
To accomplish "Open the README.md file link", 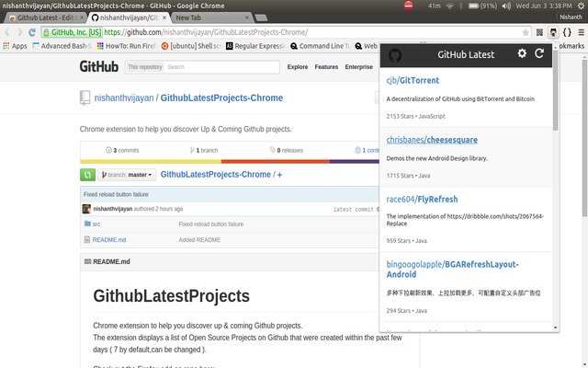I will click(109, 239).
